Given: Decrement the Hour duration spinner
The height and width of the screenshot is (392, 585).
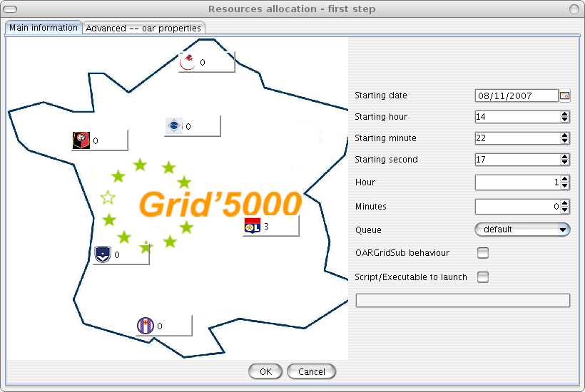Looking at the screenshot, I should coord(565,185).
